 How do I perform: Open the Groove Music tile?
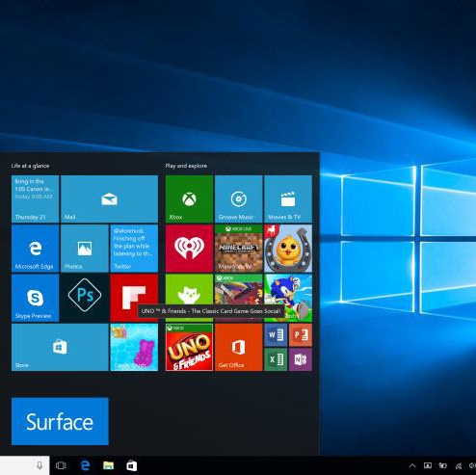point(239,198)
